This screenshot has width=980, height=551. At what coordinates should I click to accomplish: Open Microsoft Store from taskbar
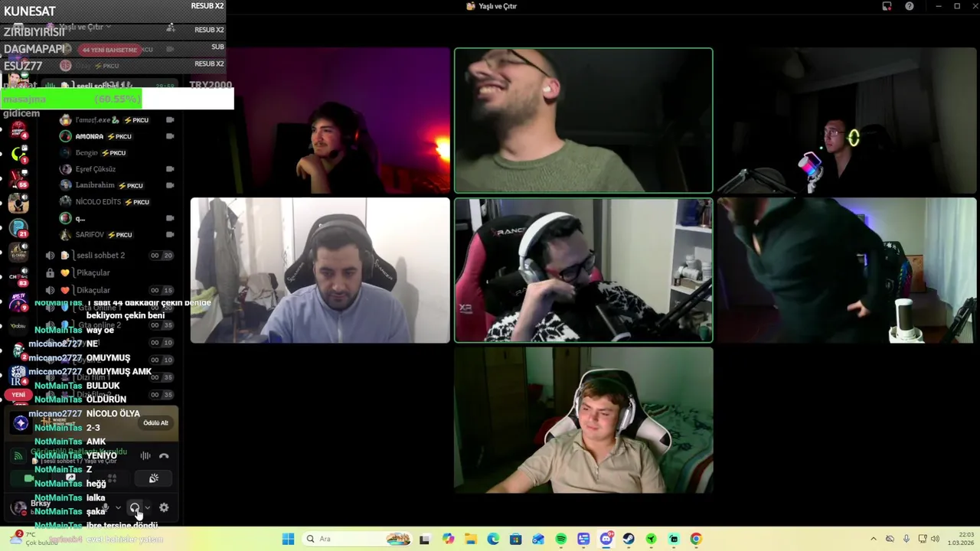coord(515,539)
